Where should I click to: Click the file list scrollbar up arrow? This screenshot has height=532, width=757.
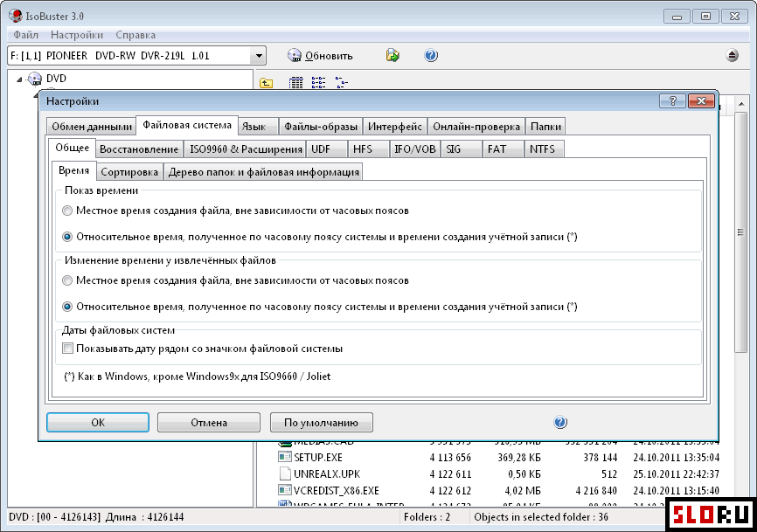pyautogui.click(x=741, y=104)
